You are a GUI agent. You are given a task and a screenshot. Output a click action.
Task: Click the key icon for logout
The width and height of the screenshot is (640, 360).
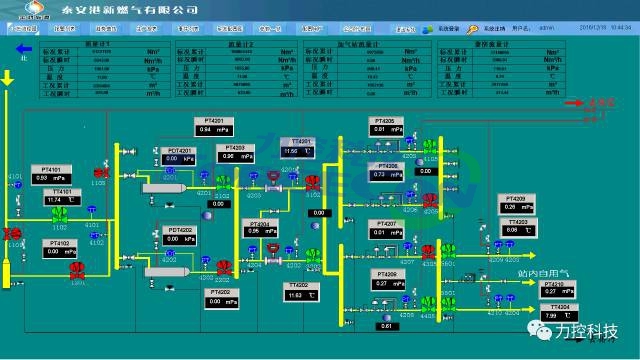(x=472, y=29)
